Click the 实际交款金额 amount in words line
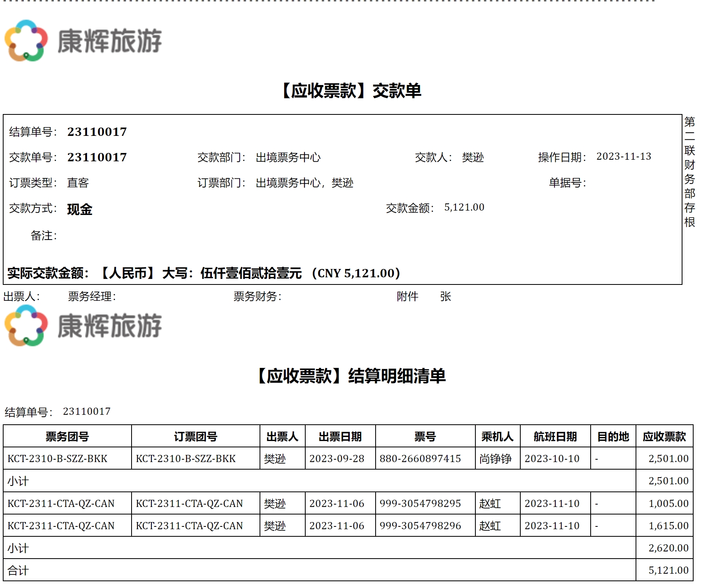725x588 pixels. pyautogui.click(x=204, y=273)
